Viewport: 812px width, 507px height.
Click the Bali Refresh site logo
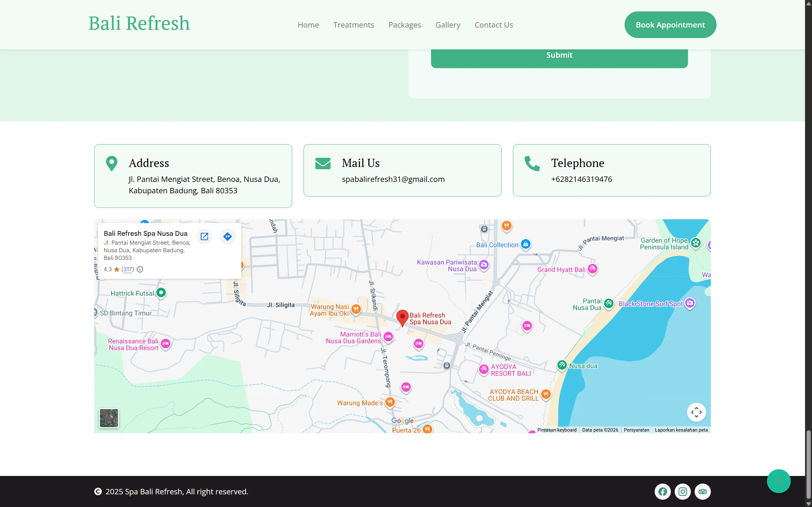click(139, 23)
